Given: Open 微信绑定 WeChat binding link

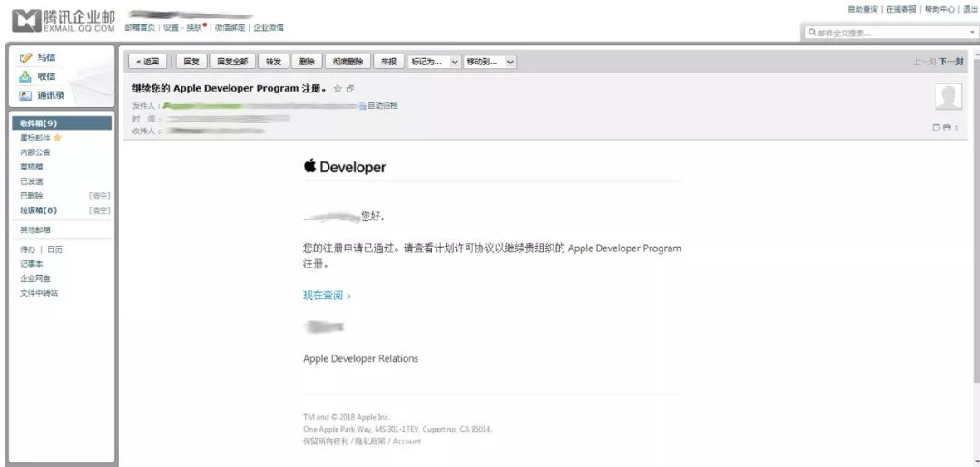Looking at the screenshot, I should pyautogui.click(x=230, y=27).
